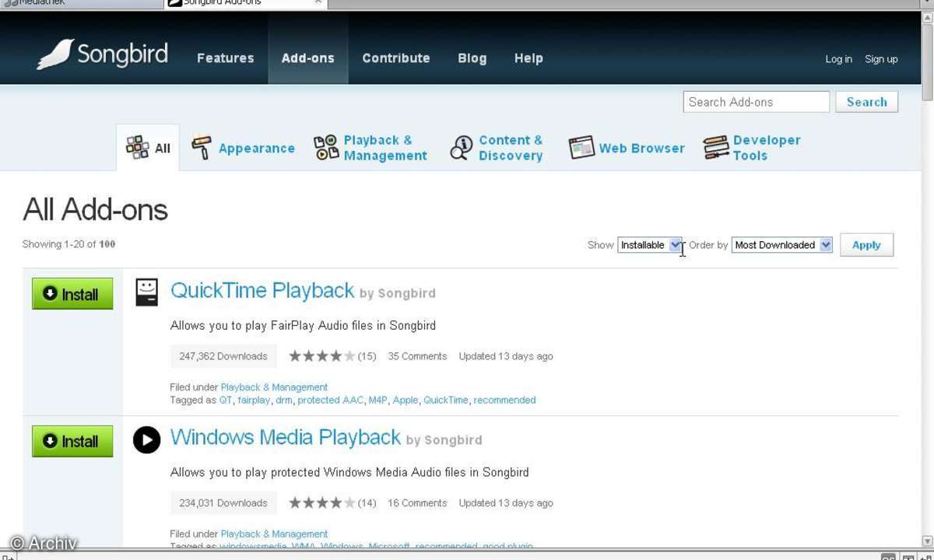
Task: Click the Web Browser category icon
Action: tap(581, 148)
